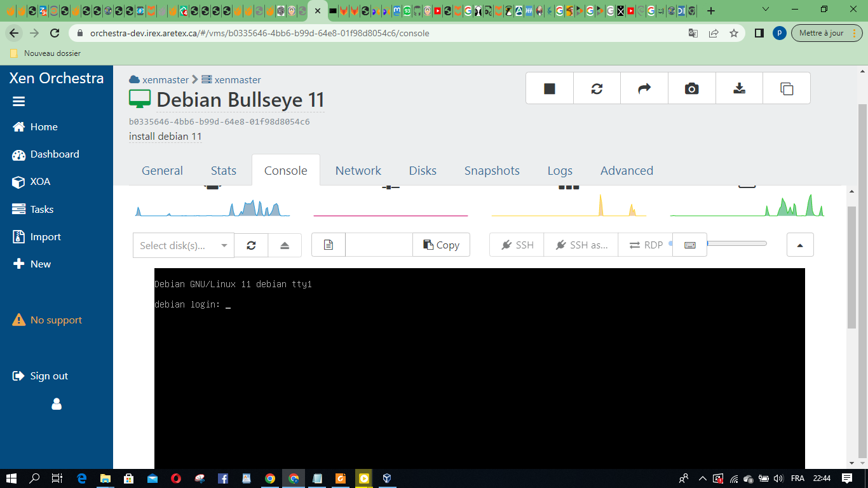This screenshot has width=868, height=488.
Task: Click the yellow sparkline graph
Action: coord(569,206)
